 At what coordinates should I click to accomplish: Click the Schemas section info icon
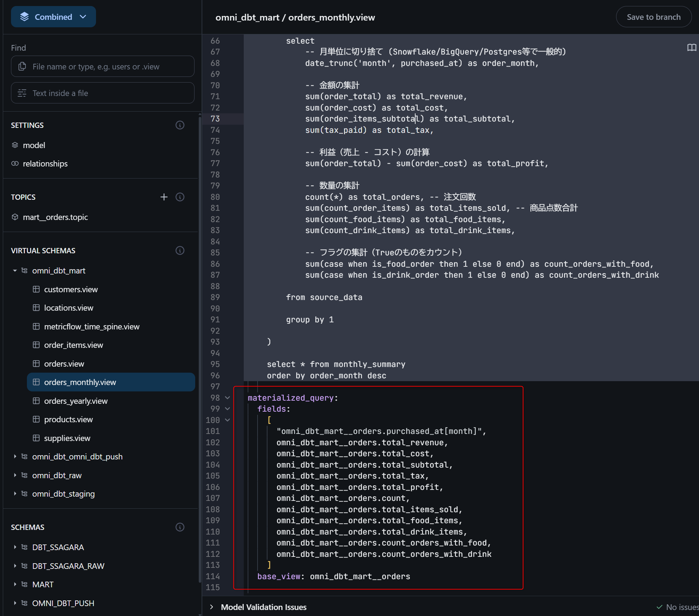180,527
